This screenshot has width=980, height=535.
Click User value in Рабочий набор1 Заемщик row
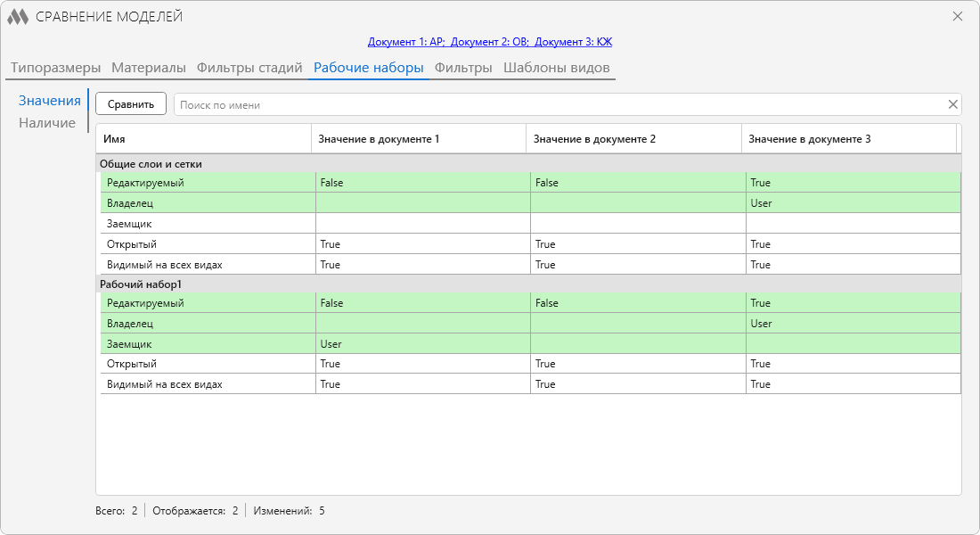pos(331,344)
